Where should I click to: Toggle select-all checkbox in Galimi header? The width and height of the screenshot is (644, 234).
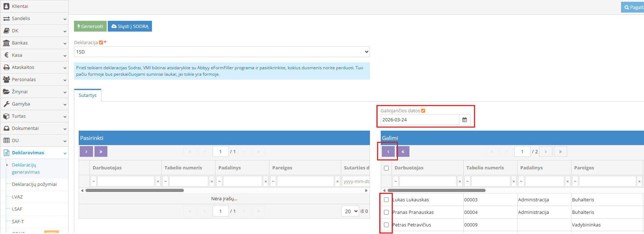(386, 168)
